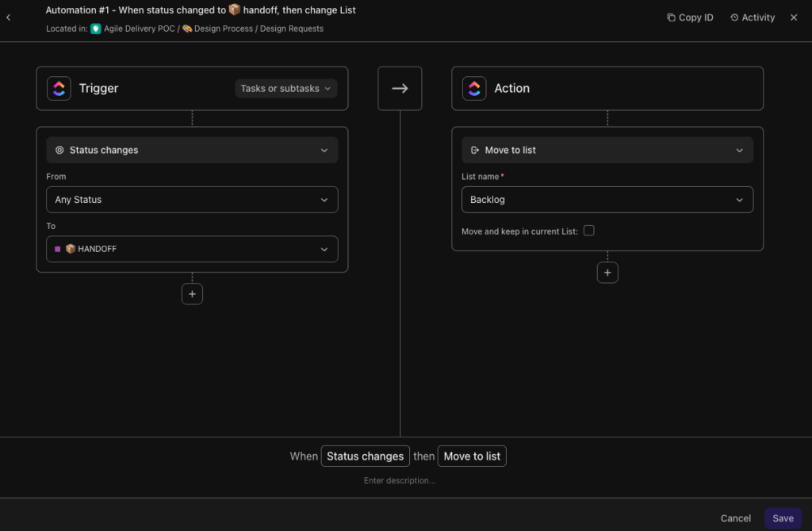The image size is (812, 531).
Task: Open the Tasks or subtasks dropdown
Action: point(285,88)
